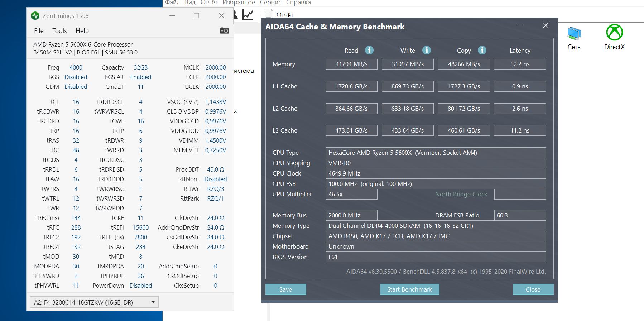The image size is (644, 321).
Task: Click the PowerDown value Disabled
Action: [x=141, y=286]
